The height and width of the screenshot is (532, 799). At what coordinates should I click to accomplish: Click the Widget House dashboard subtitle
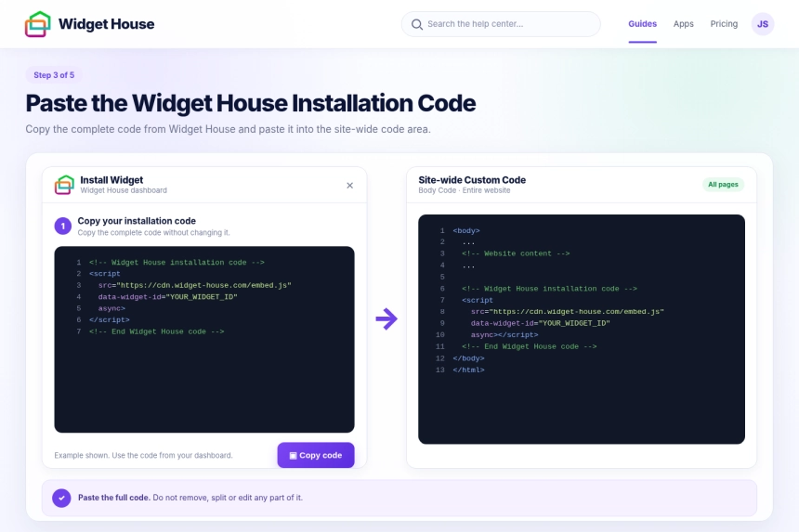tap(124, 190)
